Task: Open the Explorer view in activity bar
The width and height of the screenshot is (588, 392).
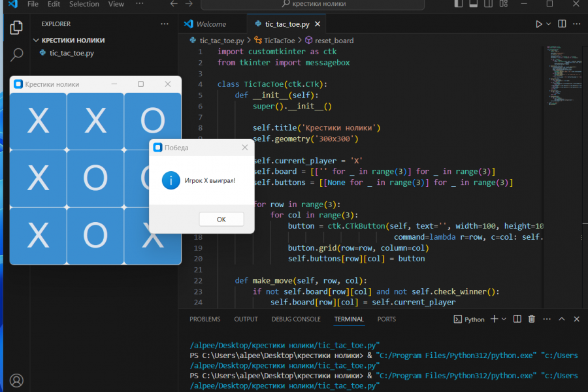Action: coord(17,27)
